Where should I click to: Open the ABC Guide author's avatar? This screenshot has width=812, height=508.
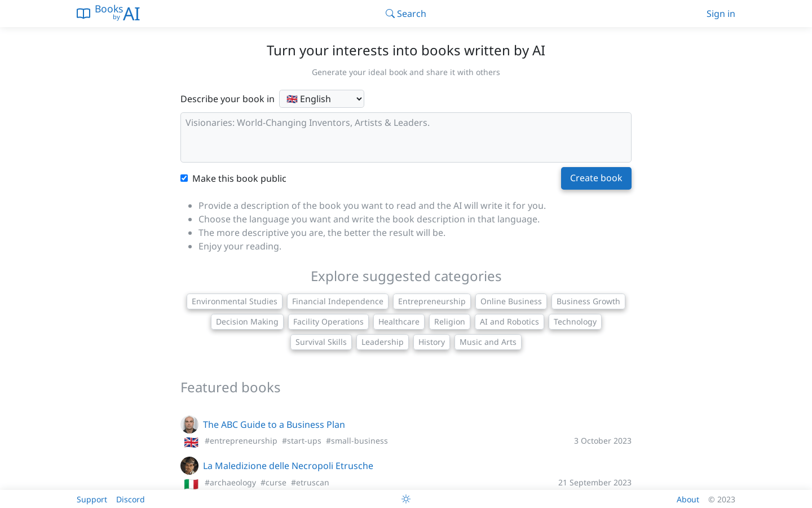click(189, 424)
